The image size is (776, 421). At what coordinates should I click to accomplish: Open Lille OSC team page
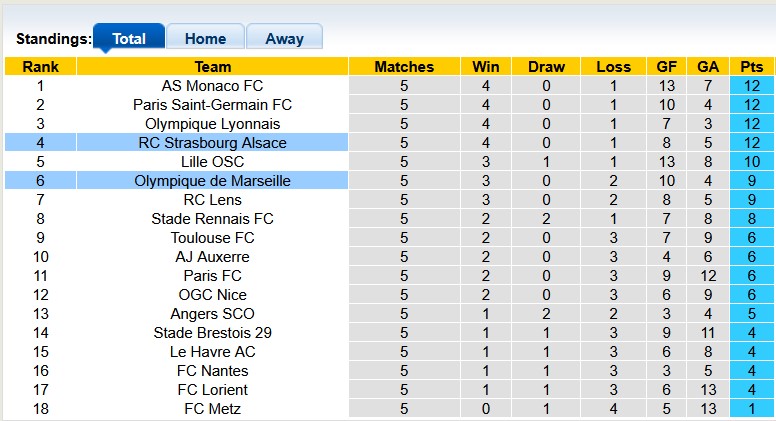click(212, 162)
